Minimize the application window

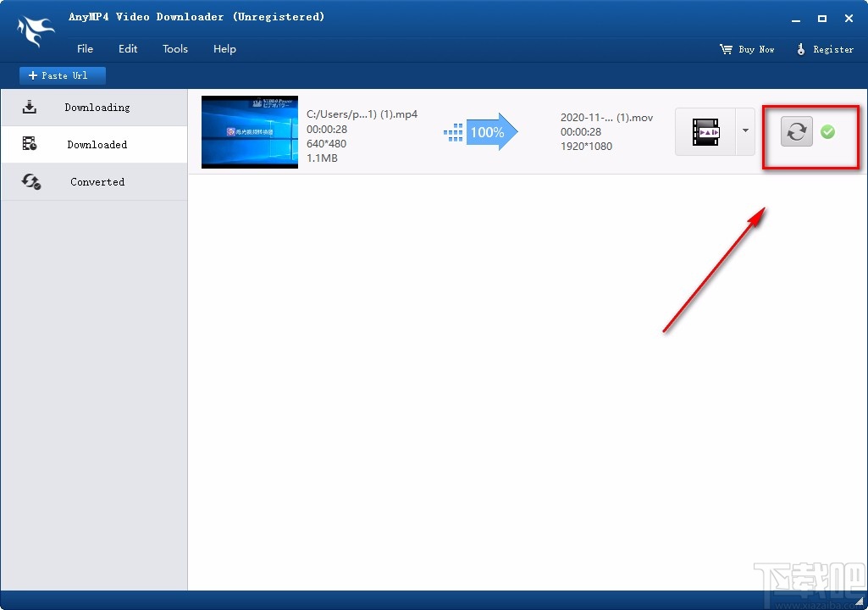coord(796,19)
